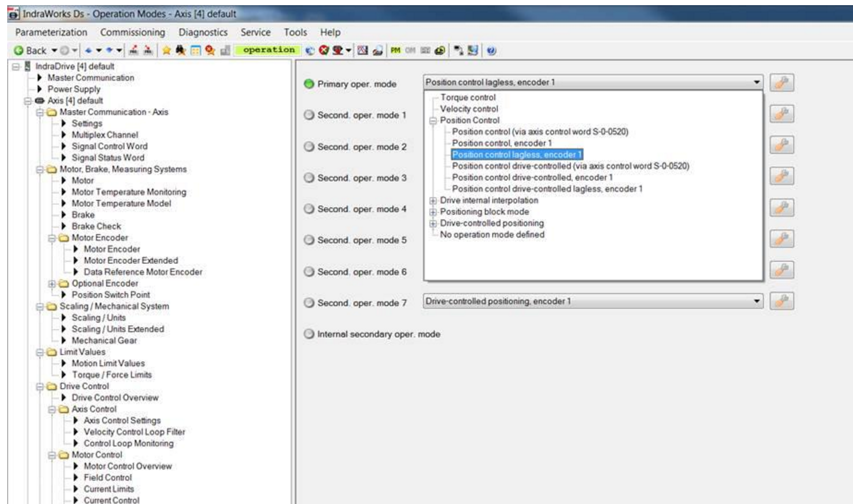Choose 'No operation mode defined' in list
Image resolution: width=853 pixels, height=504 pixels.
coord(492,235)
